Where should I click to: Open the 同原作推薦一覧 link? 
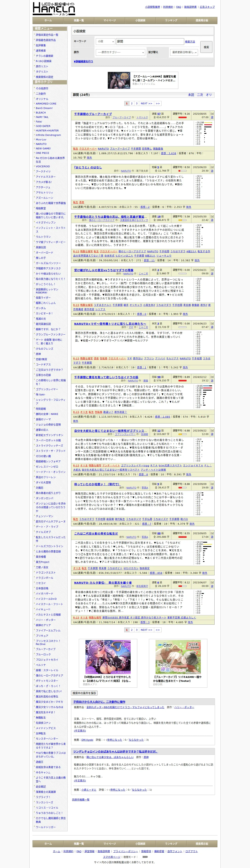point(81,800)
